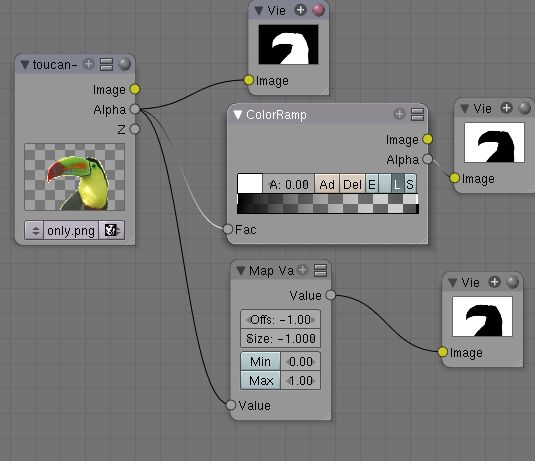Click thumbnail of Viewer fed by Map Value
This screenshot has width=535, height=461.
click(x=482, y=317)
